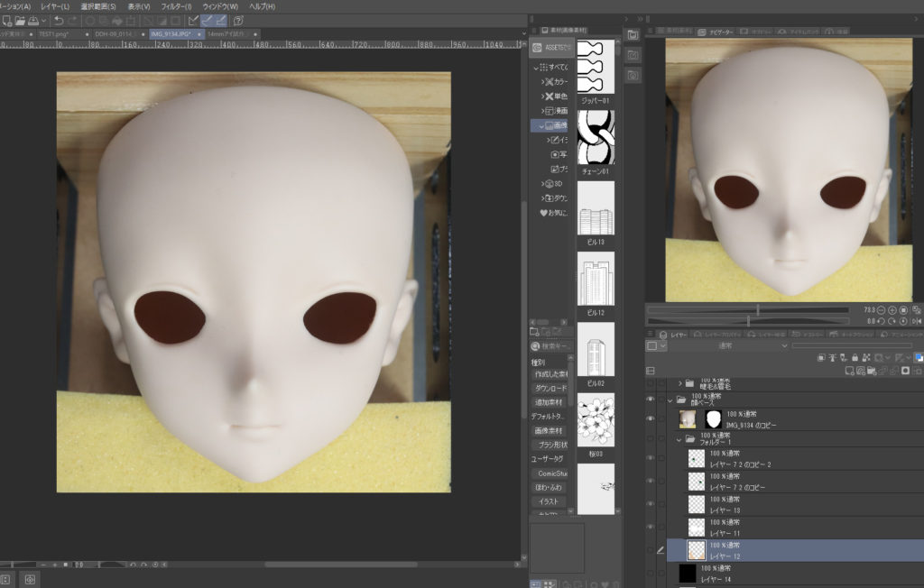Click the New document icon
924x588 pixels.
pyautogui.click(x=5, y=20)
